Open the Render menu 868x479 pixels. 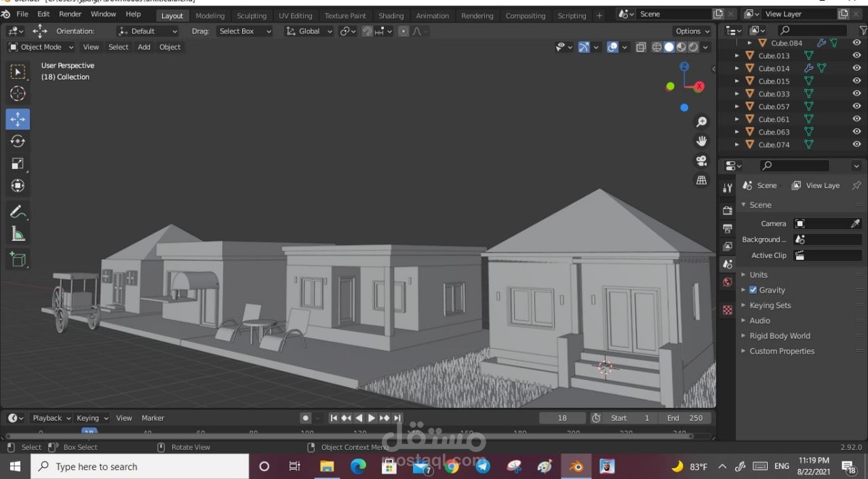(x=70, y=14)
